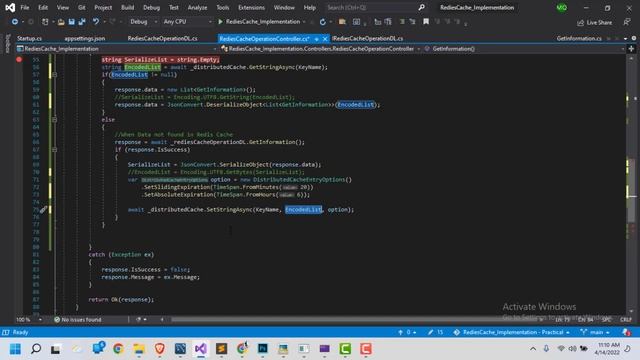Click the highlighted EncodedList in SetStringAsync line
Screen dimensions: 640x360
point(303,209)
